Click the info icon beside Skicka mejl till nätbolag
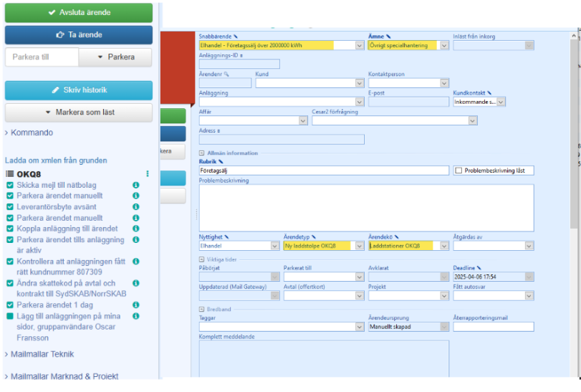This screenshot has height=392, width=581. click(135, 185)
